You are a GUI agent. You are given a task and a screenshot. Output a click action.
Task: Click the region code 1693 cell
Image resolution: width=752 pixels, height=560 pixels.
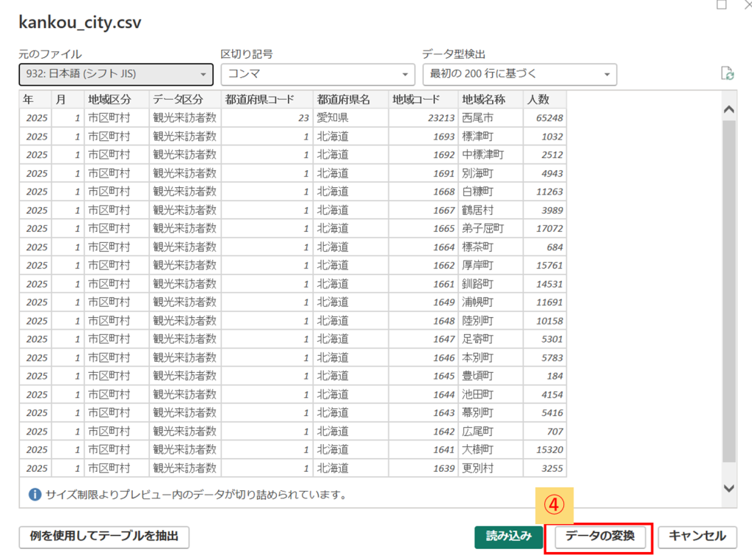424,137
